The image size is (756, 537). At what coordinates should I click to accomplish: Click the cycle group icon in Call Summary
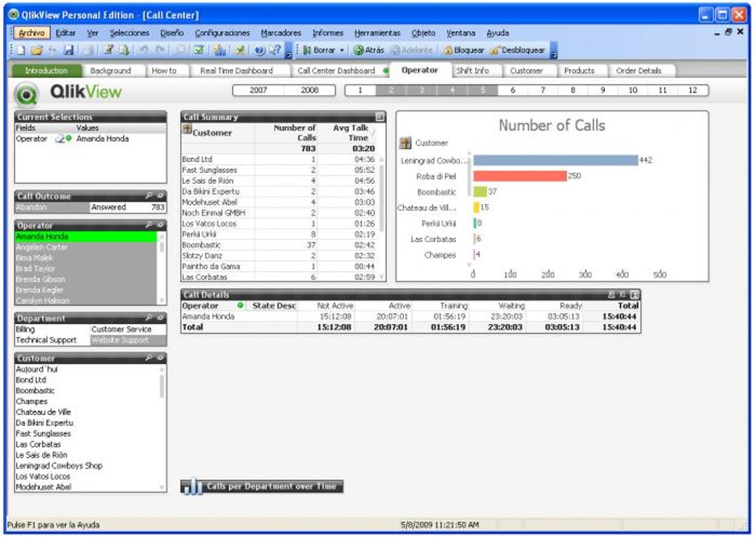click(x=187, y=129)
